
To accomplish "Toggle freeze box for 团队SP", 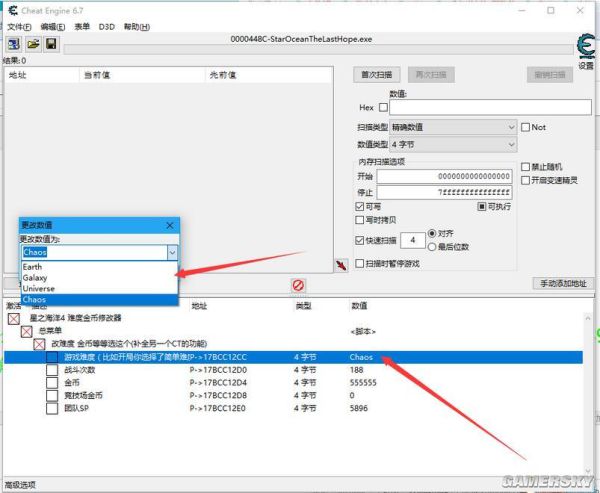I will pos(52,408).
